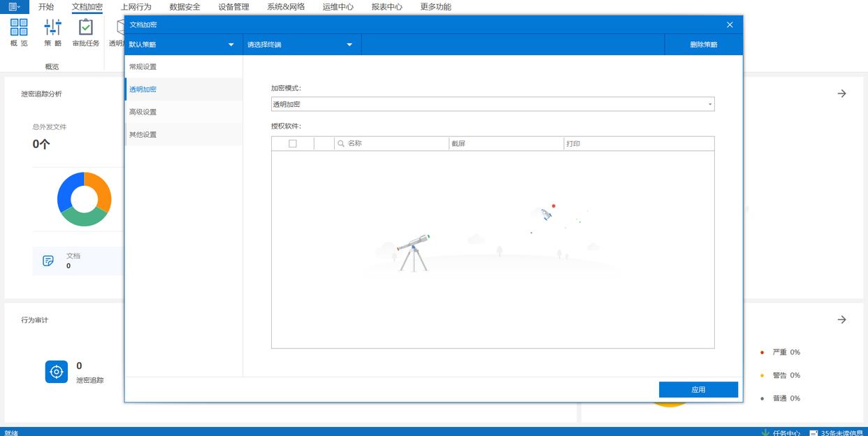Click the 应用 apply button
This screenshot has width=868, height=436.
point(698,390)
